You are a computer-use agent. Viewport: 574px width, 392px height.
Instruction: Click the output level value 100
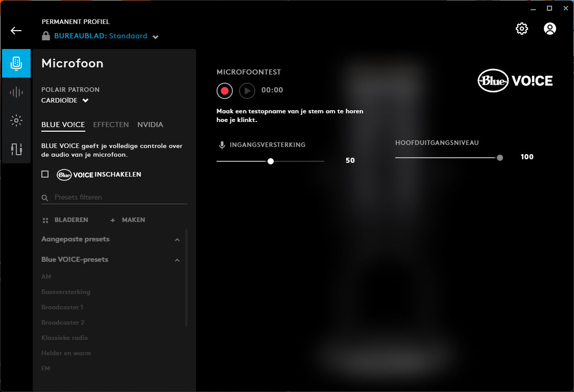pos(527,157)
